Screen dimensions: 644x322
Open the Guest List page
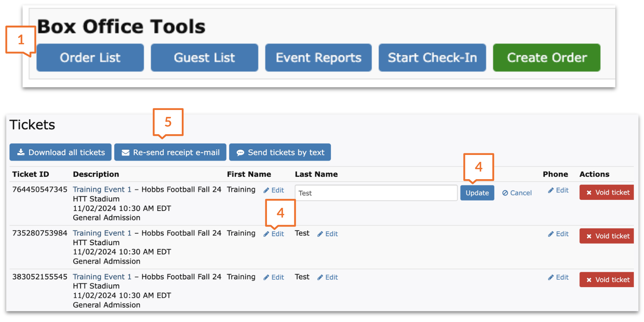click(204, 57)
